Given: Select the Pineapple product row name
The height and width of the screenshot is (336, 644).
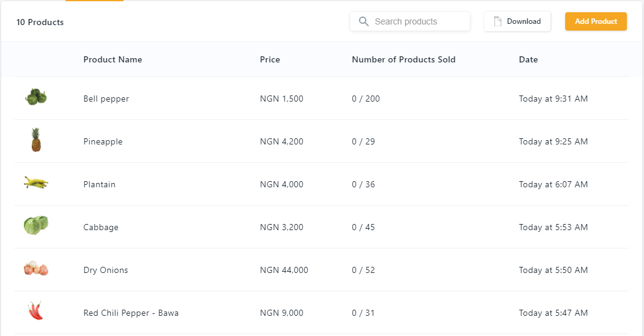Looking at the screenshot, I should [x=103, y=141].
